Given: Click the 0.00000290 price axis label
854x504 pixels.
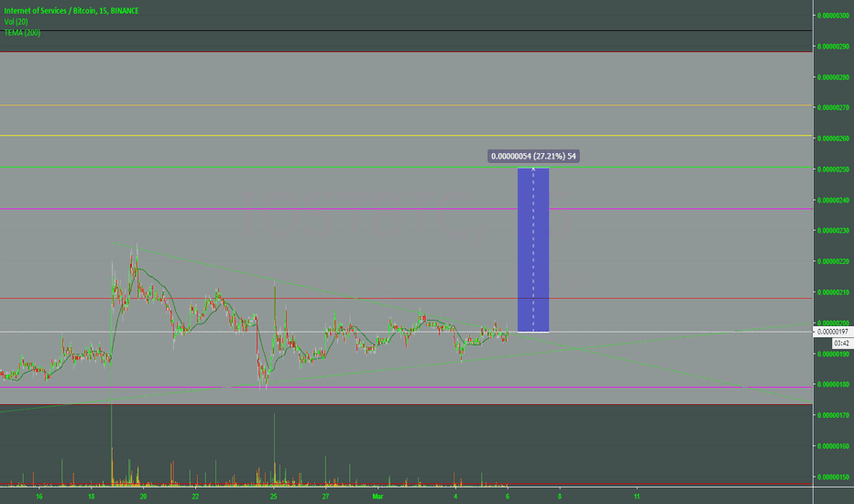Looking at the screenshot, I should (x=833, y=47).
